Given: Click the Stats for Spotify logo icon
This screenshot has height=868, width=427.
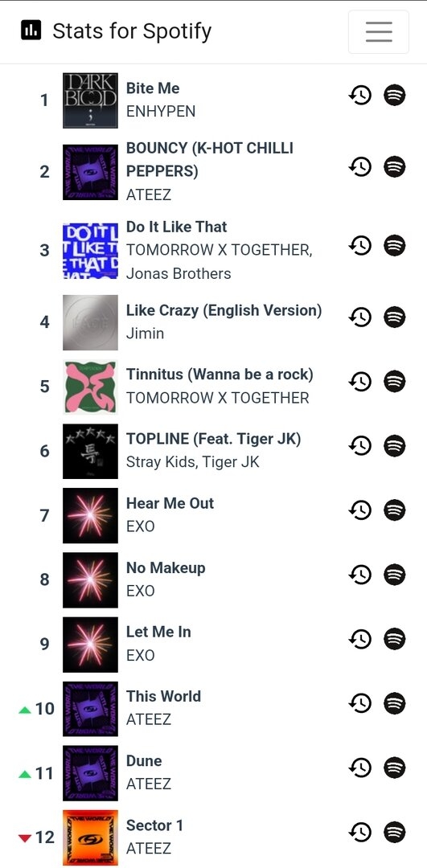Looking at the screenshot, I should pos(31,31).
